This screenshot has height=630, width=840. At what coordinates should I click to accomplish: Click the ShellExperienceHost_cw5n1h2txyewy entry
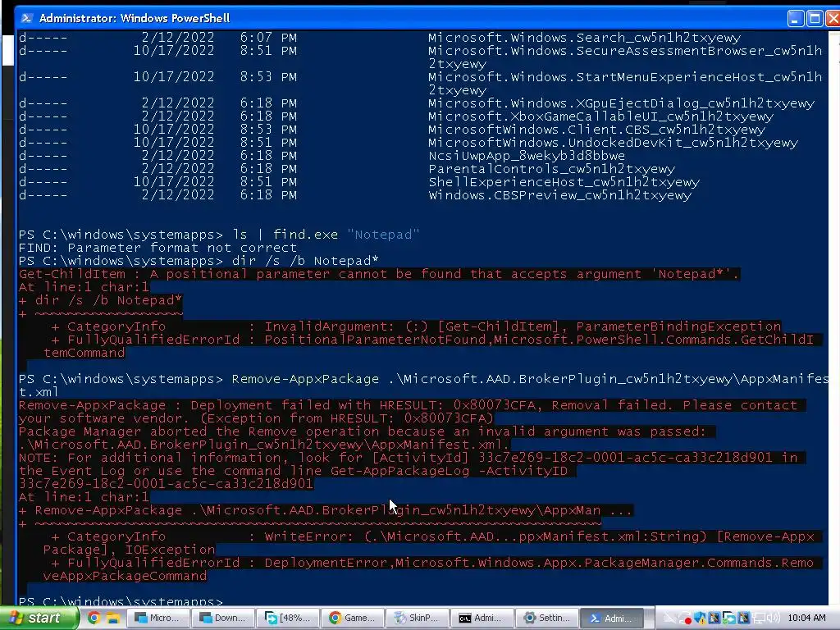coord(564,182)
